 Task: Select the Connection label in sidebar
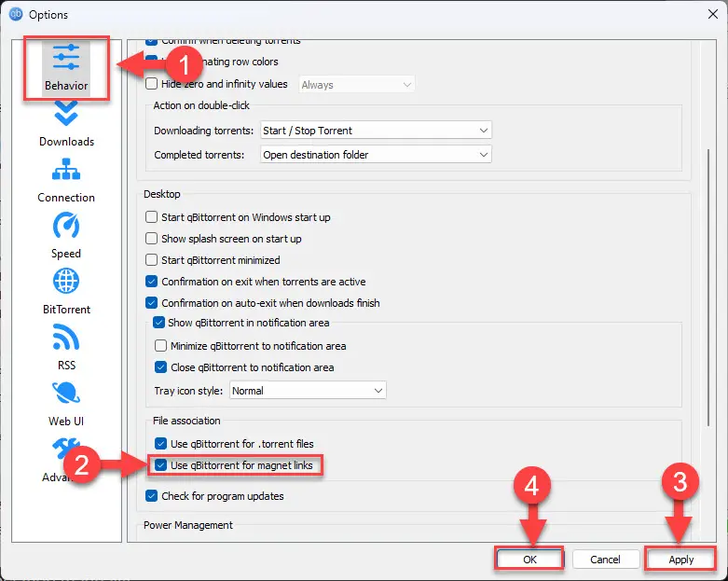[x=66, y=198]
